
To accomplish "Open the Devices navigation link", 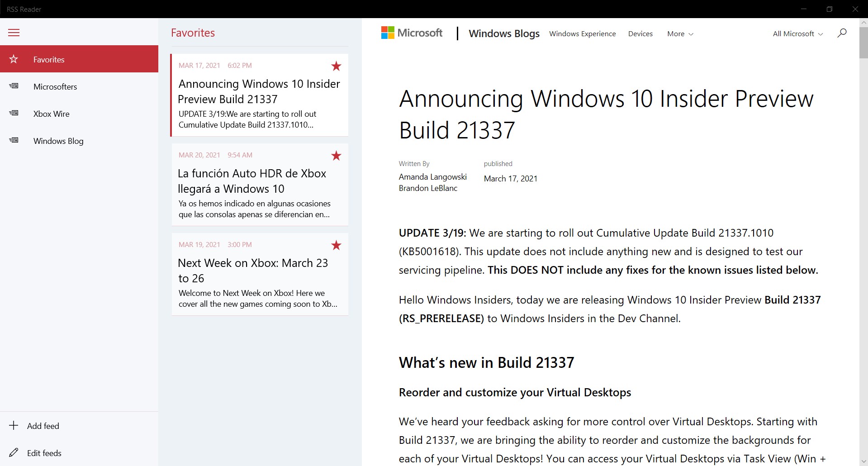I will 640,34.
